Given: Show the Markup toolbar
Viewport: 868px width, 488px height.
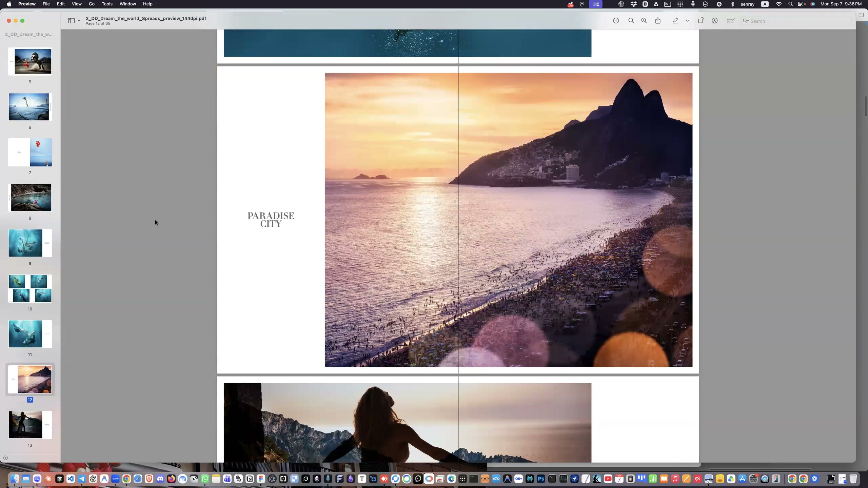Looking at the screenshot, I should [715, 21].
